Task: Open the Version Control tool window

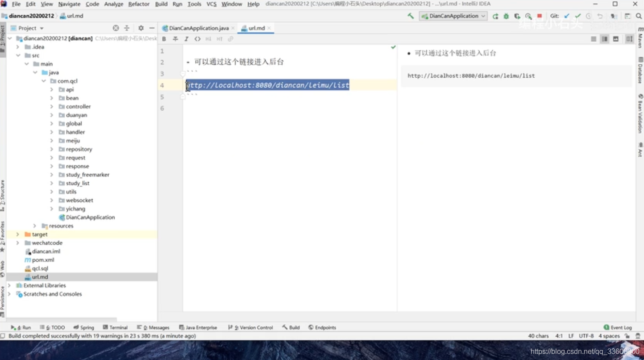Action: [250, 327]
